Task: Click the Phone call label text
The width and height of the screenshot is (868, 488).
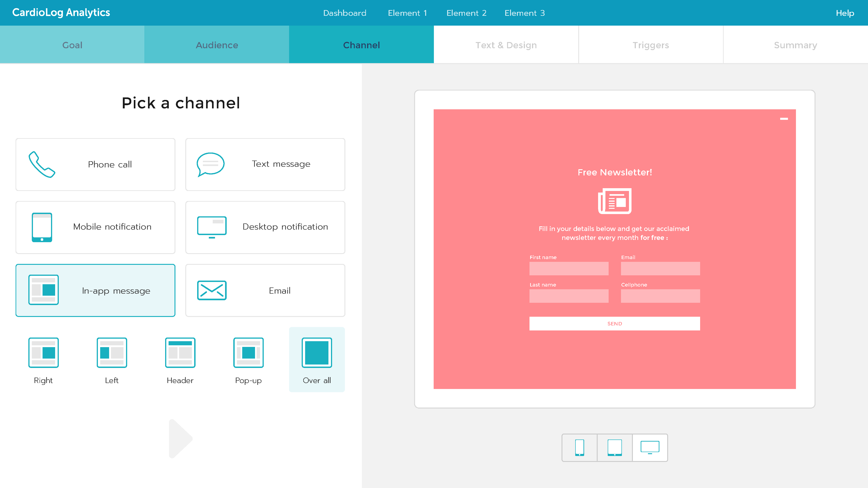Action: pyautogui.click(x=110, y=164)
